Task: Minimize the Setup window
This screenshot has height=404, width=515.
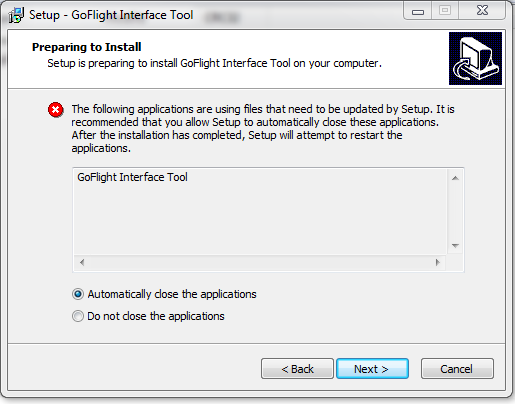Action: click(x=418, y=11)
